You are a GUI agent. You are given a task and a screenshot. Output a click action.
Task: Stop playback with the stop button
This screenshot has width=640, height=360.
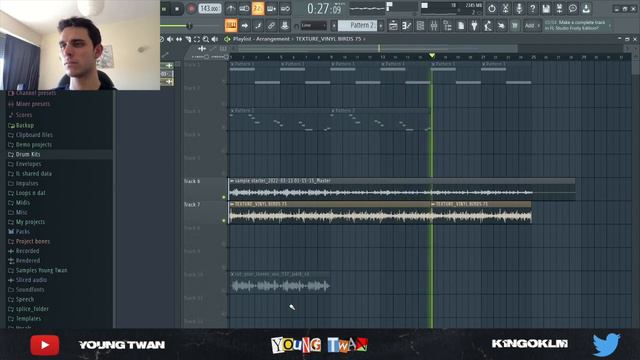pyautogui.click(x=177, y=9)
